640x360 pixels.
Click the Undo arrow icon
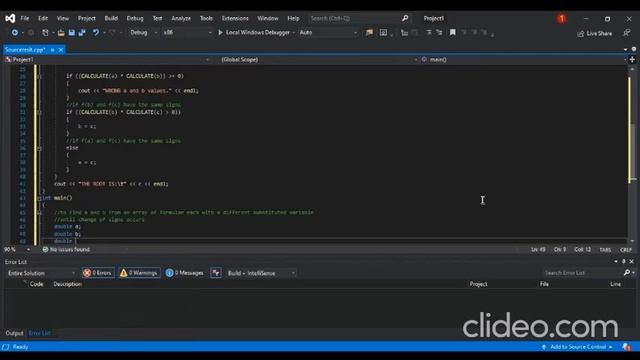tap(96, 32)
